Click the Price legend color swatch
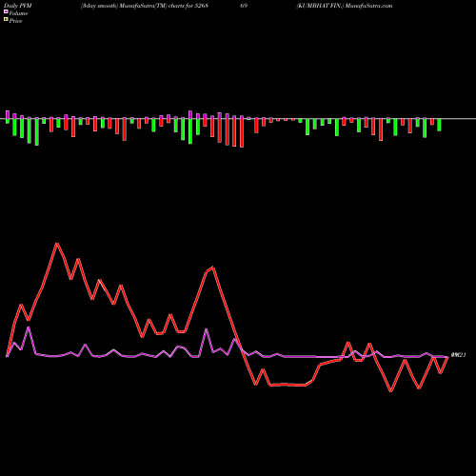The image size is (476, 476). (6, 20)
